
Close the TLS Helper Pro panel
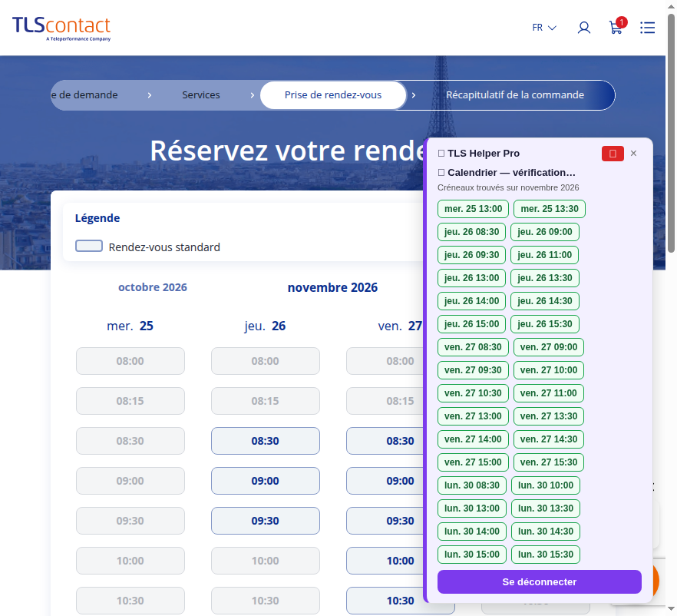pos(633,154)
